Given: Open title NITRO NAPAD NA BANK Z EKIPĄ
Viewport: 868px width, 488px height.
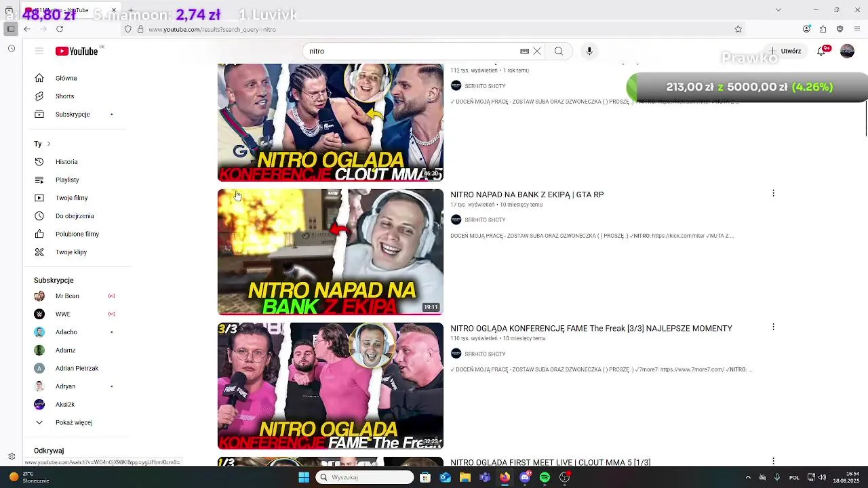Looking at the screenshot, I should [527, 195].
